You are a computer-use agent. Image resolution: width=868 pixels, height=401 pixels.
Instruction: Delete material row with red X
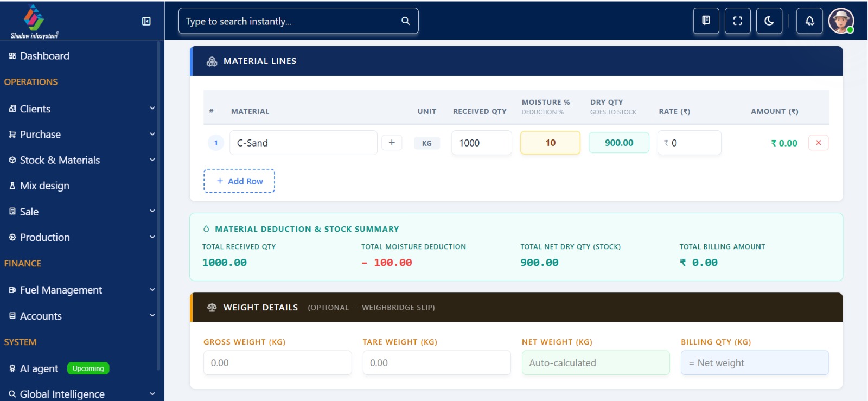818,143
